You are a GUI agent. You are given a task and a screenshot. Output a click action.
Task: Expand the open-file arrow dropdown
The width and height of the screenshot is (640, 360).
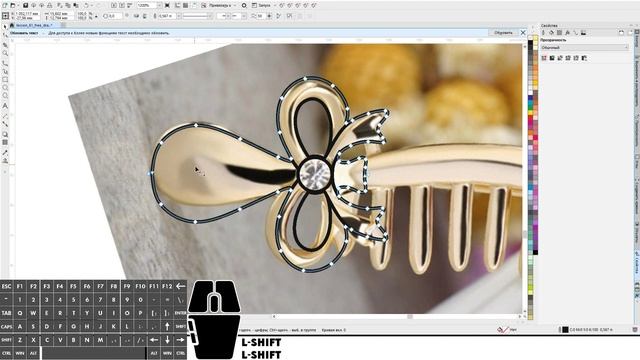click(x=18, y=5)
